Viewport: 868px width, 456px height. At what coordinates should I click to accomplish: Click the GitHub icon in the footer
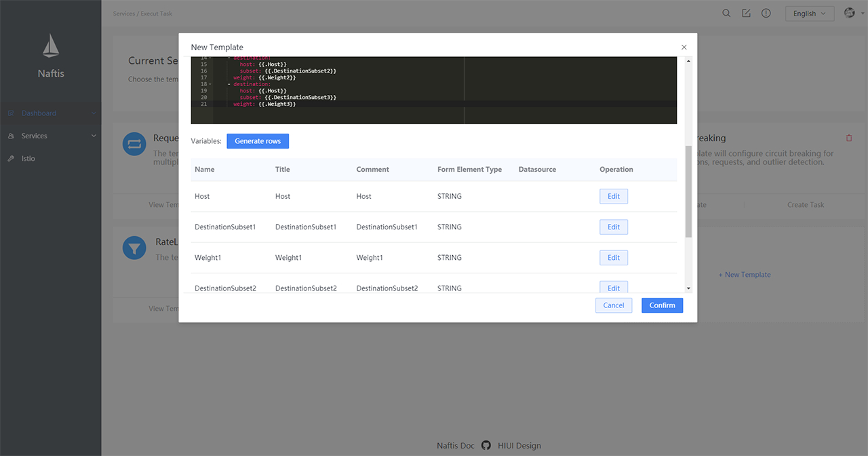[x=486, y=446]
